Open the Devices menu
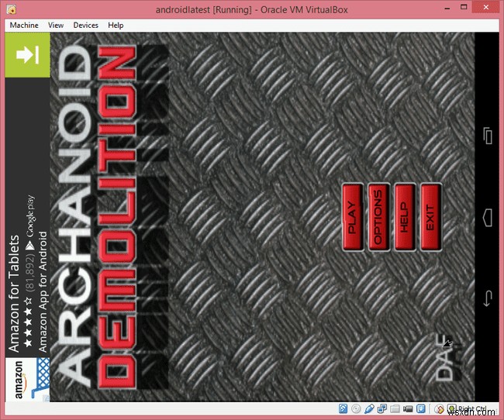504x420 pixels. [x=85, y=25]
